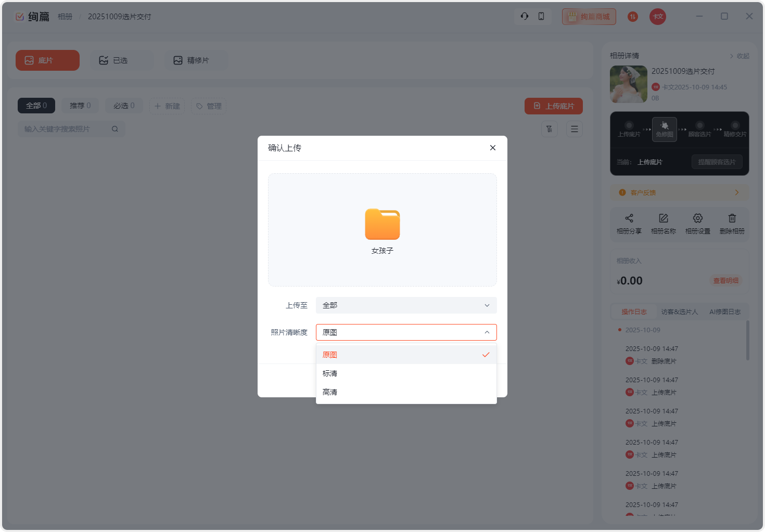The image size is (765, 532).
Task: Click the 删除相册 trash icon
Action: point(732,218)
